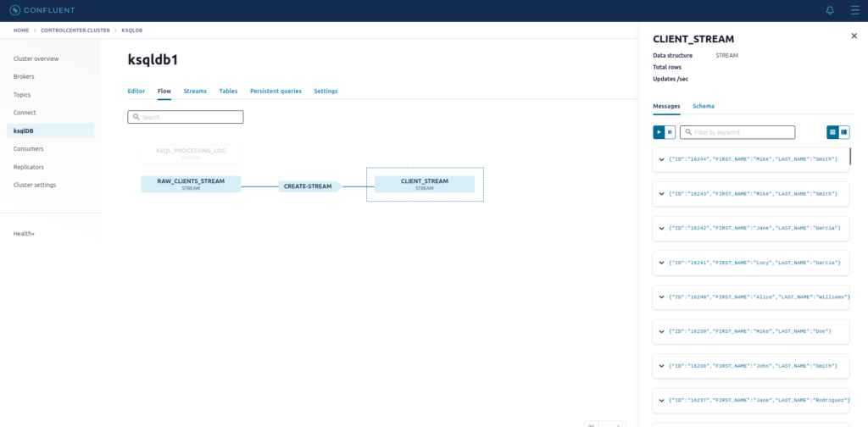Switch messages to card list view
The image size is (868, 427).
[x=832, y=132]
